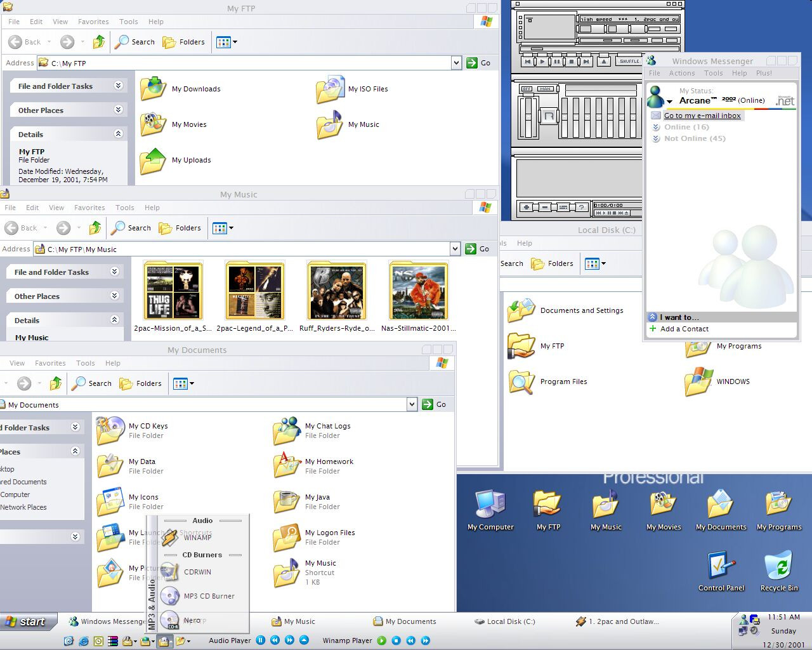812x650 pixels.
Task: Open the Tools menu in My Documents window
Action: [86, 363]
